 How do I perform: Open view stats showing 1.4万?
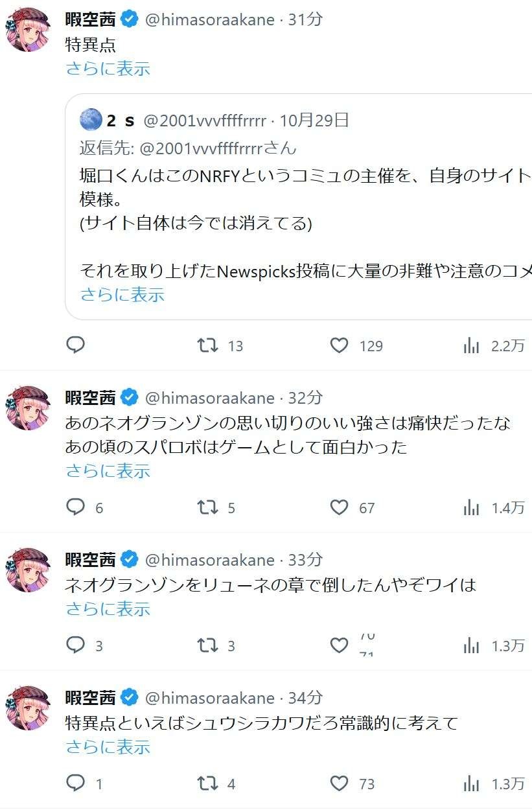point(471,507)
